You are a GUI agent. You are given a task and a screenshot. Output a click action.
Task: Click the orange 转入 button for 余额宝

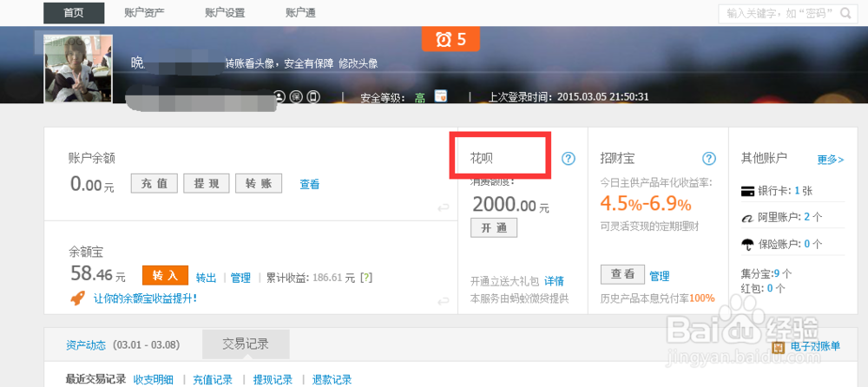click(165, 275)
